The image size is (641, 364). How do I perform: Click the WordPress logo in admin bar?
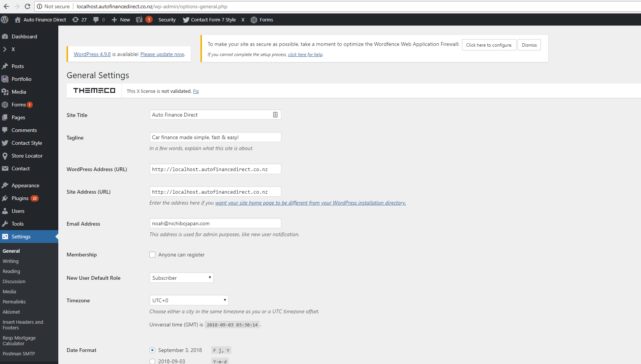5,20
